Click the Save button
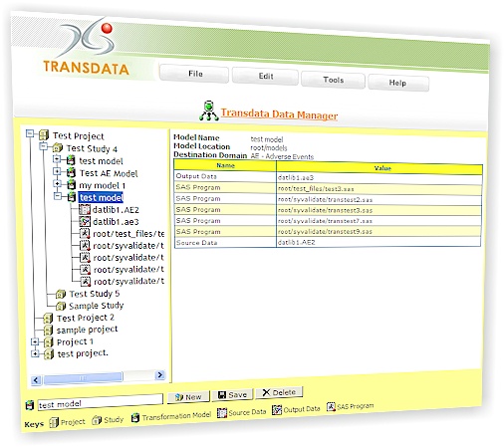 pos(233,394)
